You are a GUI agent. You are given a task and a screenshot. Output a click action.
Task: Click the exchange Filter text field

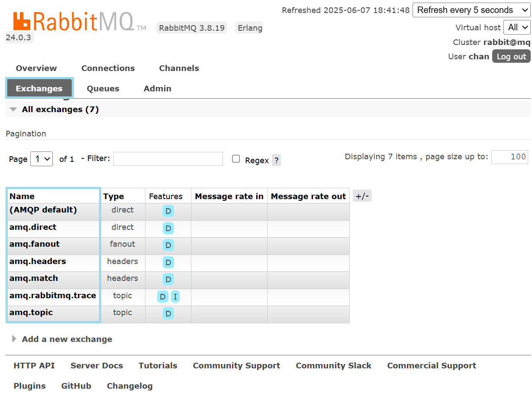tap(168, 159)
